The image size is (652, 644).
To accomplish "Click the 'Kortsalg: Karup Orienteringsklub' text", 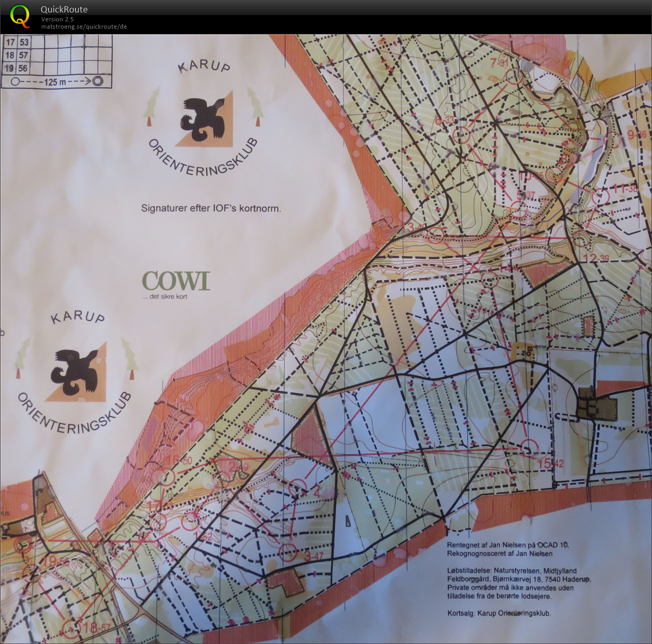I will point(499,613).
